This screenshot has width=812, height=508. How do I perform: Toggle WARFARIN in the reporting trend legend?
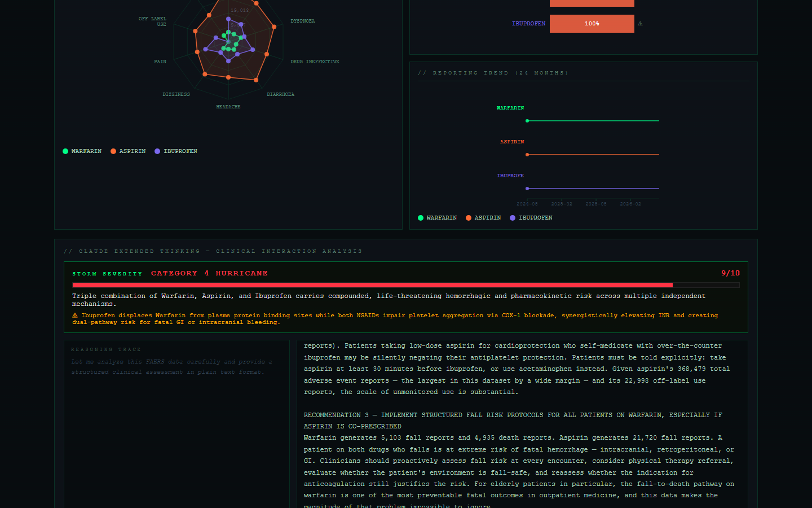438,218
